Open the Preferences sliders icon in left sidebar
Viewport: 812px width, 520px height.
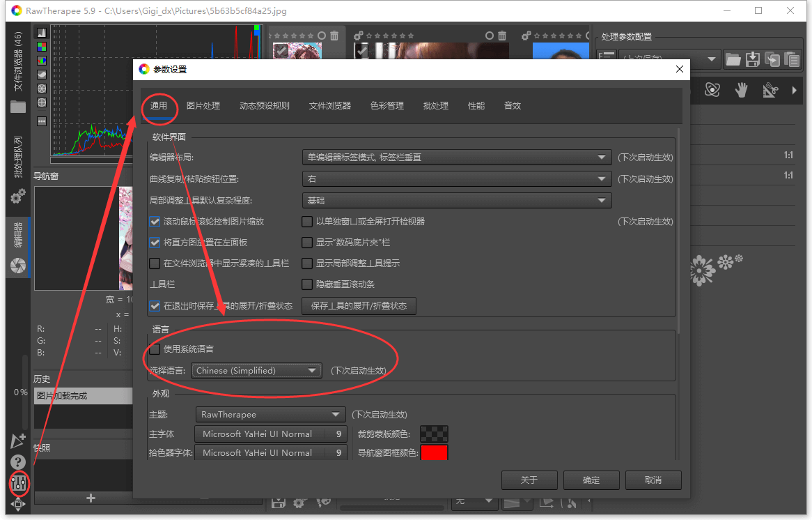pyautogui.click(x=18, y=483)
